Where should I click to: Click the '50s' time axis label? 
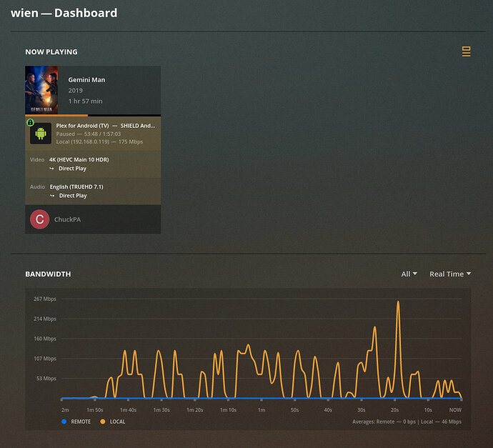pyautogui.click(x=294, y=410)
